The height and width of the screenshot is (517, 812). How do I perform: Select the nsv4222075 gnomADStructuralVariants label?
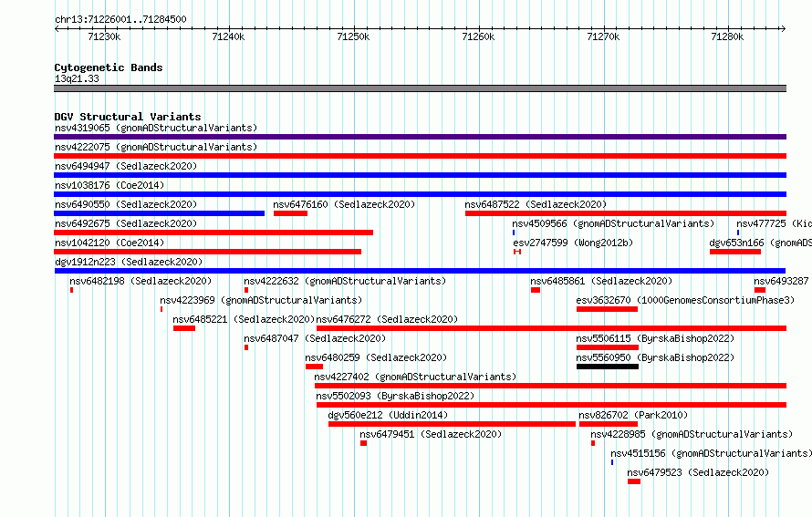point(156,147)
